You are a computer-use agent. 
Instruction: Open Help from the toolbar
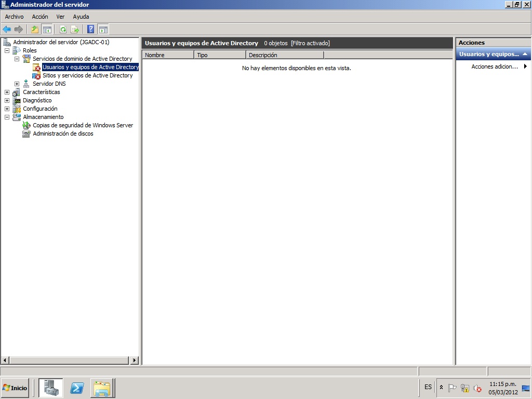click(x=90, y=30)
